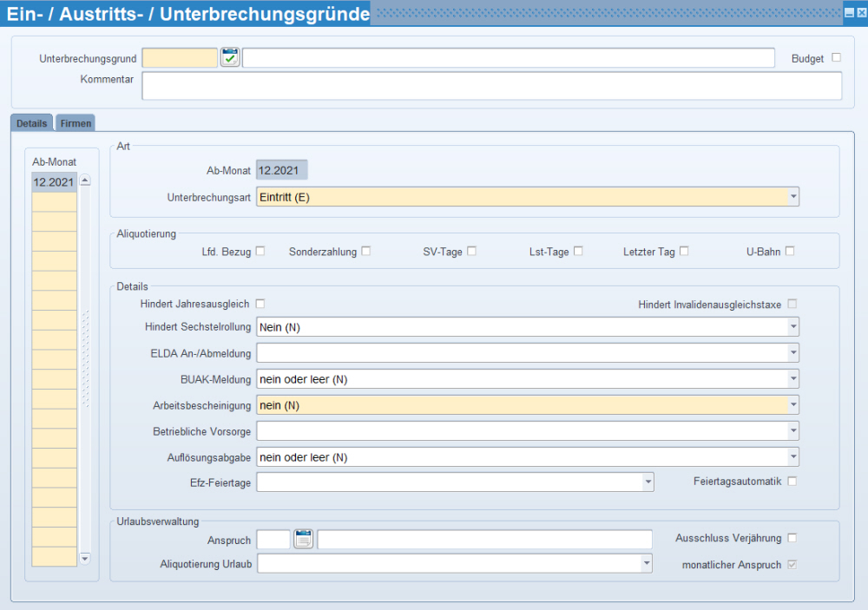868x610 pixels.
Task: Check Ausschluss Verjährung
Action: click(792, 538)
